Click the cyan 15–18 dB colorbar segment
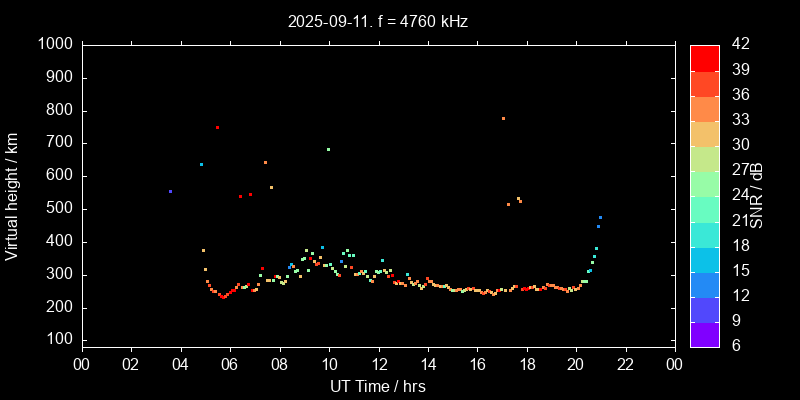The image size is (800, 400). pos(705,259)
